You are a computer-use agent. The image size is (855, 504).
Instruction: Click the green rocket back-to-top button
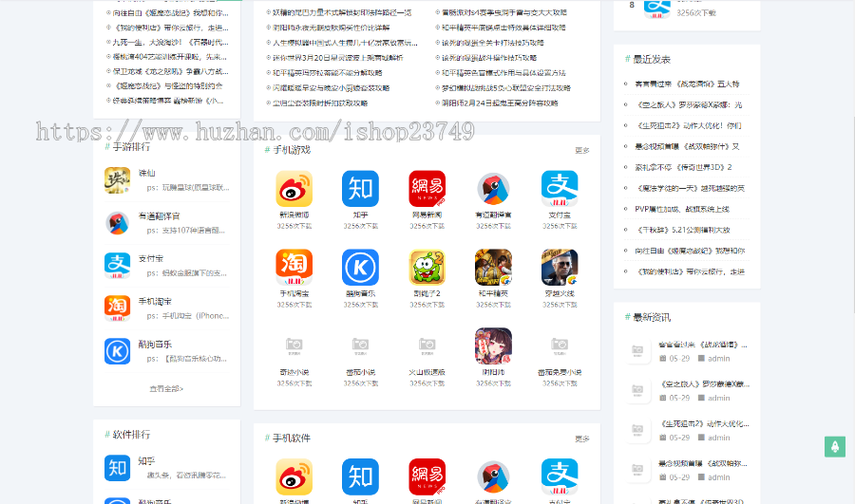click(x=835, y=447)
